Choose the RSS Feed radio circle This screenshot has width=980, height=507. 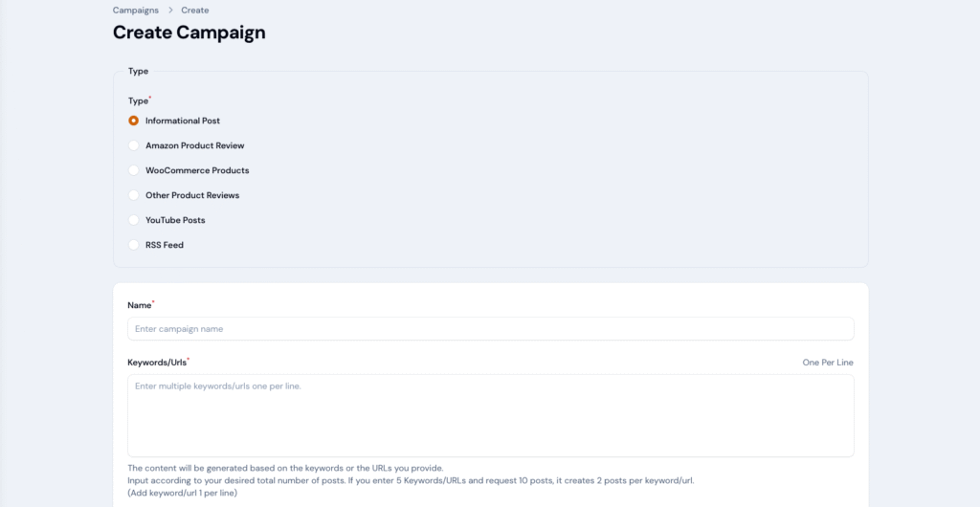pos(133,246)
